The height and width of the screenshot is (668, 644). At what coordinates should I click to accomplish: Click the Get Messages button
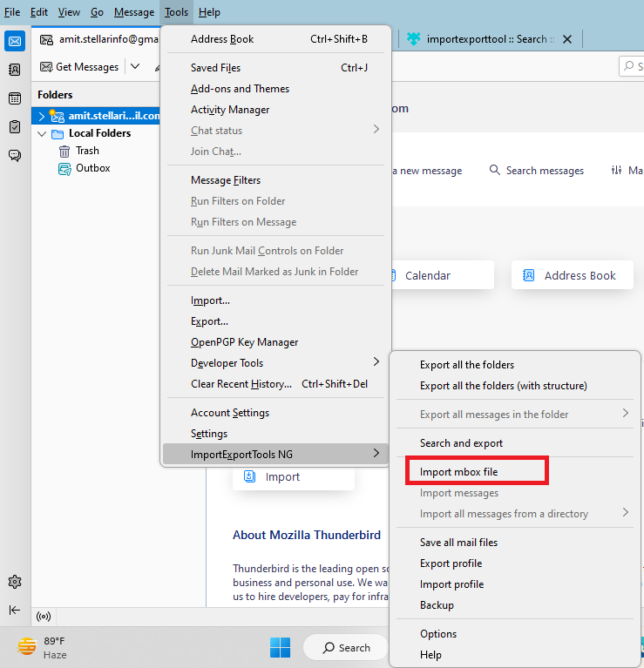pos(79,66)
